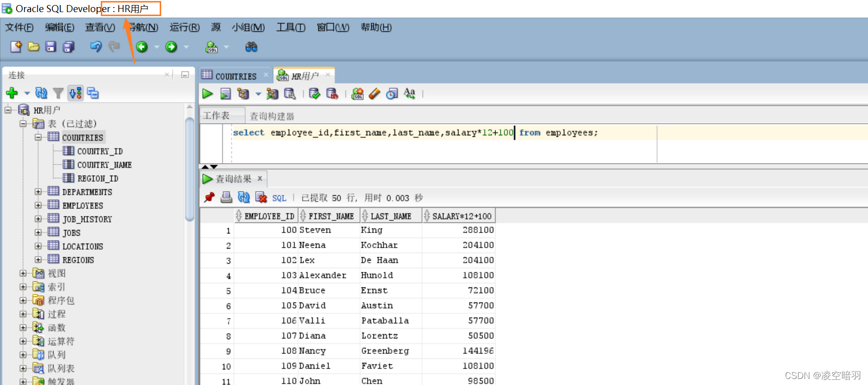Minimize the 连接 panel
The height and width of the screenshot is (385, 868).
[185, 75]
